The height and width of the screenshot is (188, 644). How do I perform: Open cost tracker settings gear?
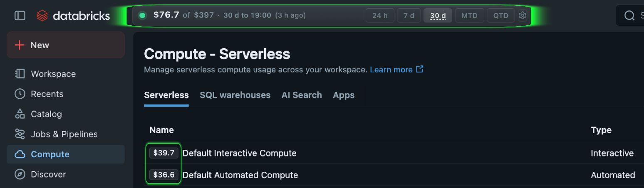pos(523,16)
